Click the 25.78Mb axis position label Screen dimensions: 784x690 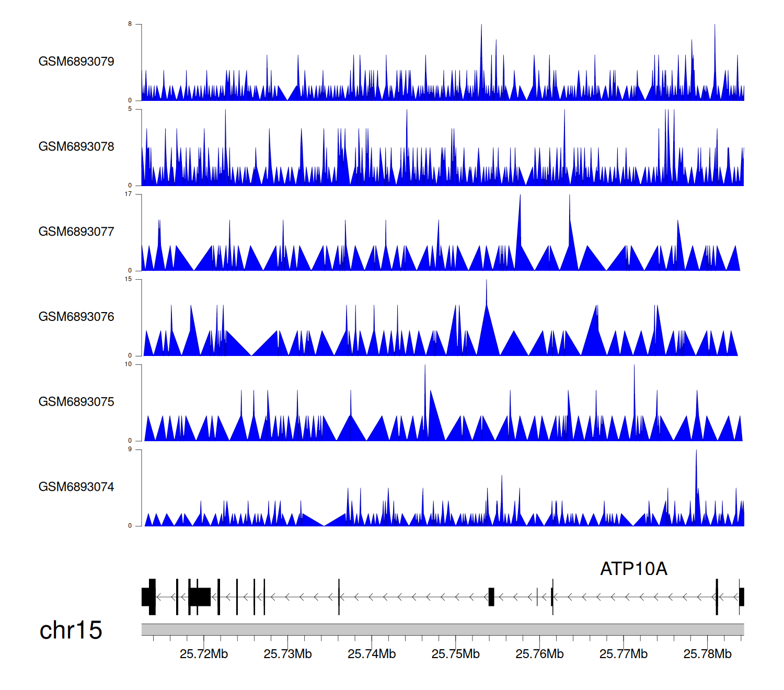707,654
